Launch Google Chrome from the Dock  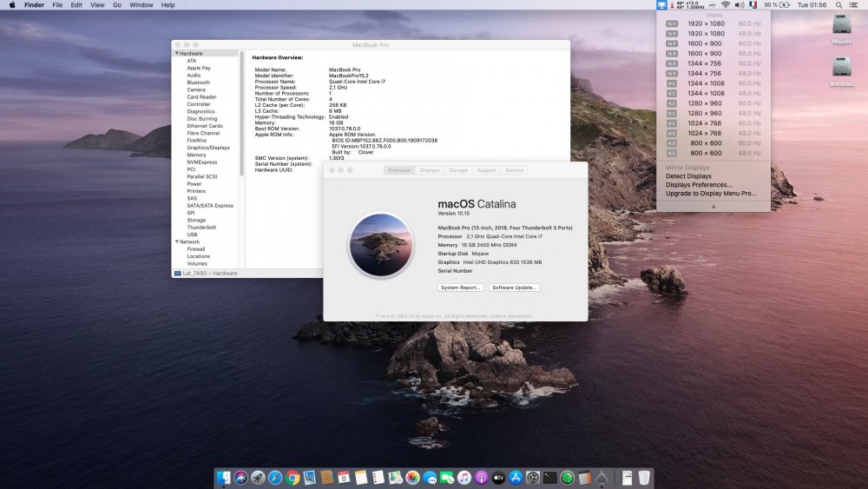(x=293, y=478)
